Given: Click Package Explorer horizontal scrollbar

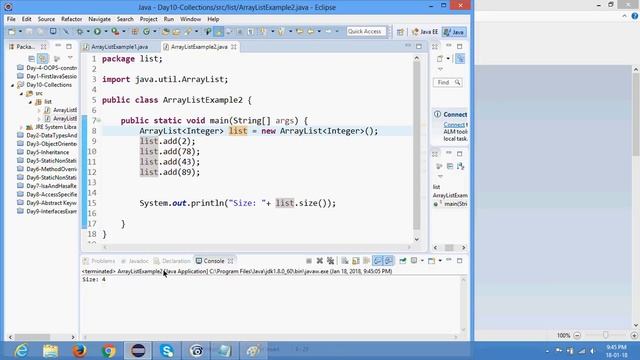Looking at the screenshot, I should click(x=32, y=337).
